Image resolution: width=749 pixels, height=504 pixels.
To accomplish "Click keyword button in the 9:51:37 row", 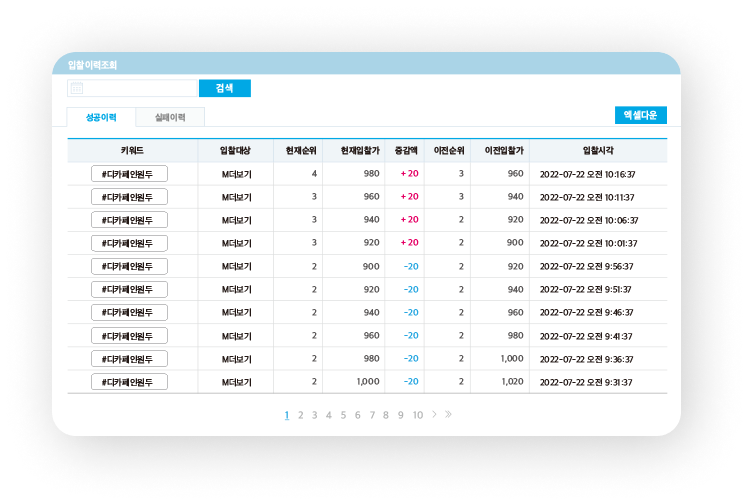I will pos(129,289).
